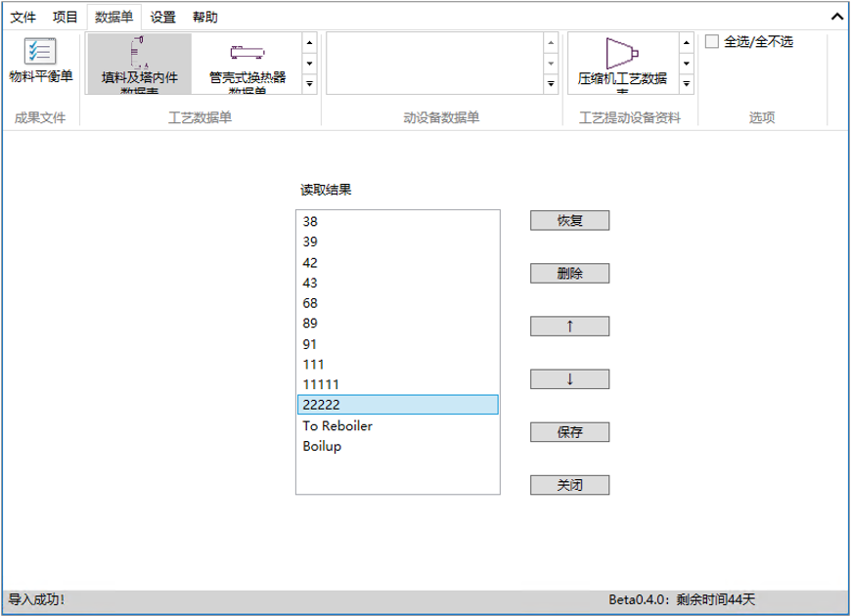Move item down using ↓ button
The image size is (851, 616).
568,378
